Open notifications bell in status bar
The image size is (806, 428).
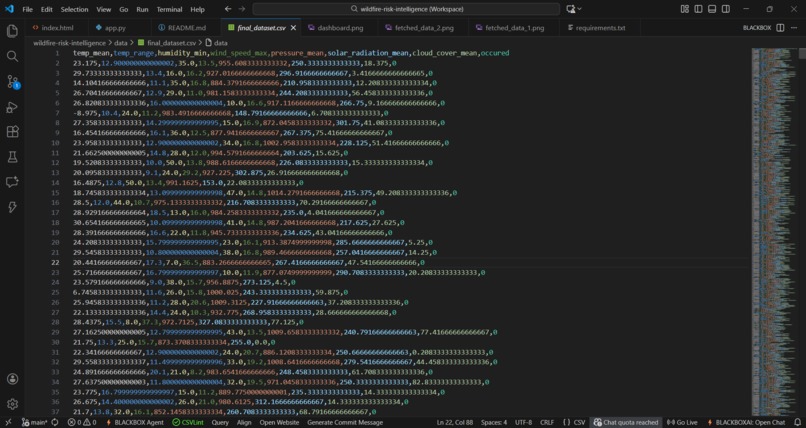click(x=797, y=422)
